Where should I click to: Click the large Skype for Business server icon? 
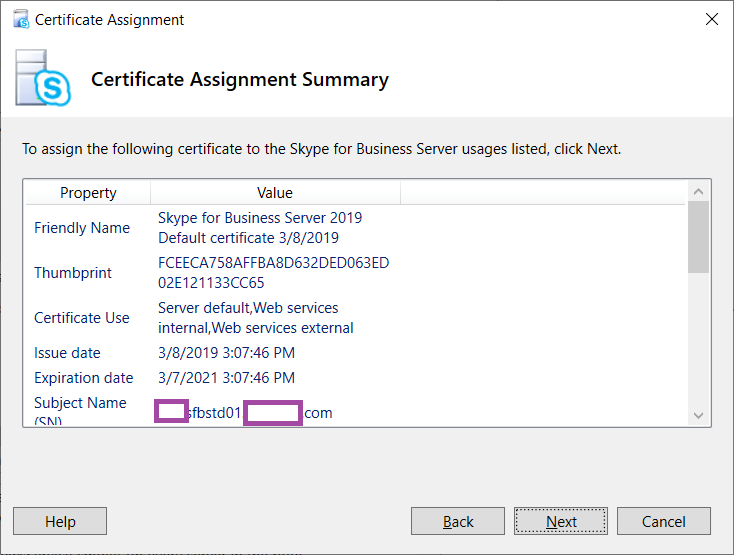point(43,78)
